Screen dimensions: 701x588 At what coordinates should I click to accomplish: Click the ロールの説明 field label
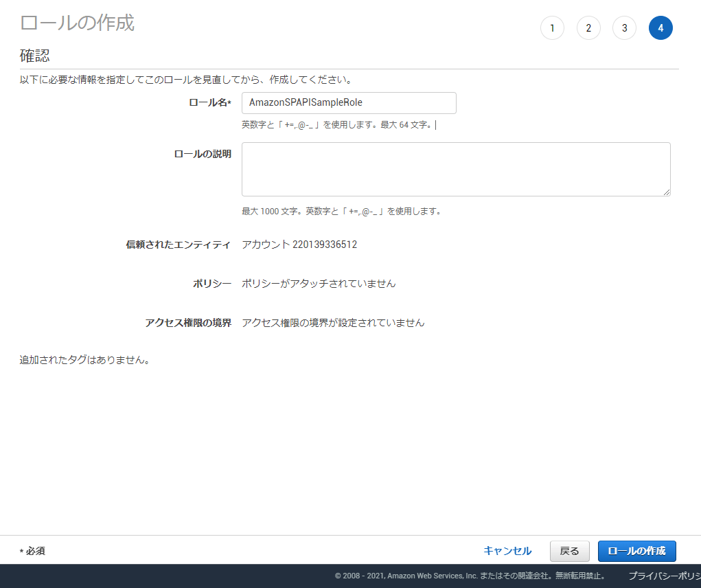click(203, 154)
